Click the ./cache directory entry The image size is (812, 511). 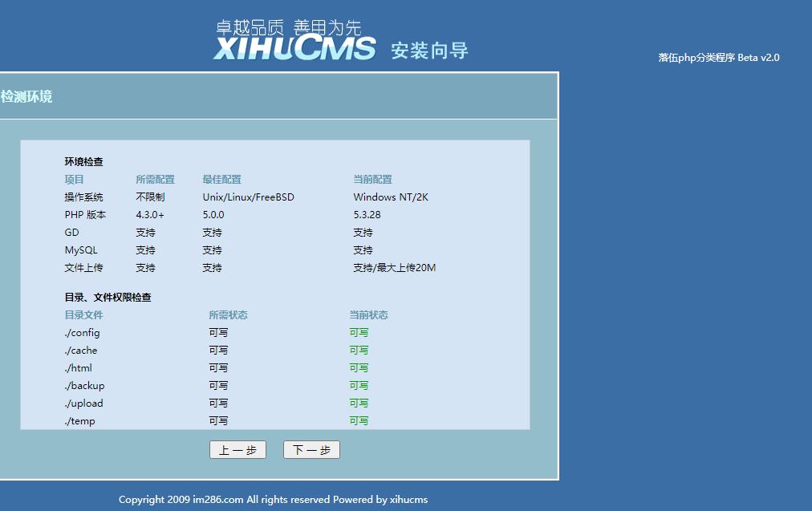(81, 351)
